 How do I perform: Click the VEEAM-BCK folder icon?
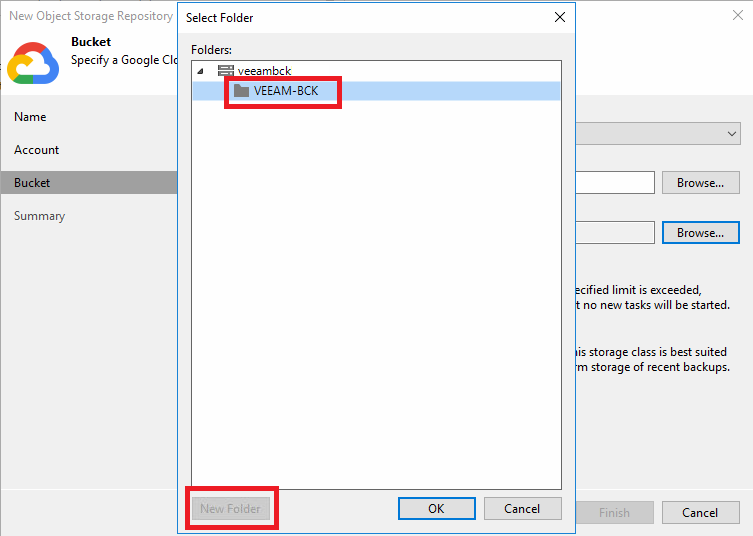point(241,90)
